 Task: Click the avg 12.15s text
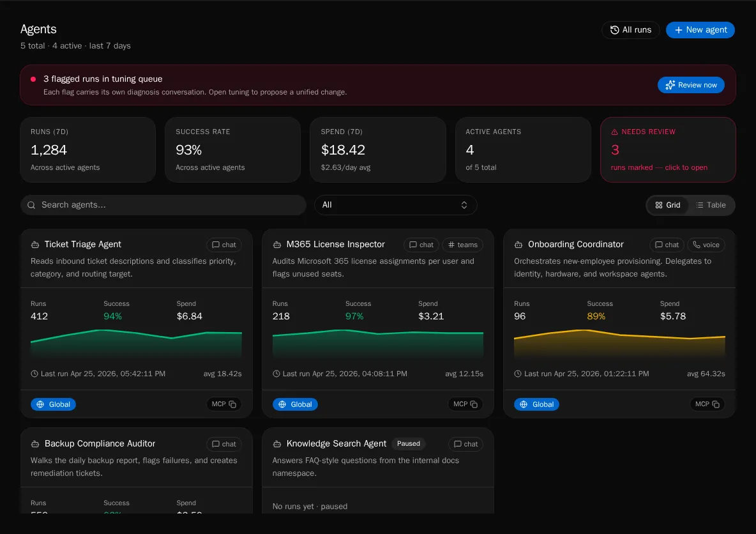tap(464, 374)
